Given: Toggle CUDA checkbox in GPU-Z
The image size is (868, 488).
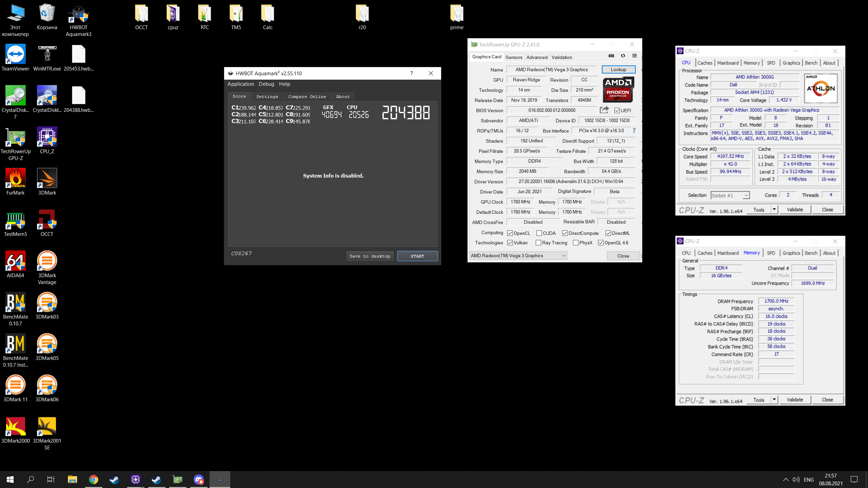Looking at the screenshot, I should (x=539, y=233).
